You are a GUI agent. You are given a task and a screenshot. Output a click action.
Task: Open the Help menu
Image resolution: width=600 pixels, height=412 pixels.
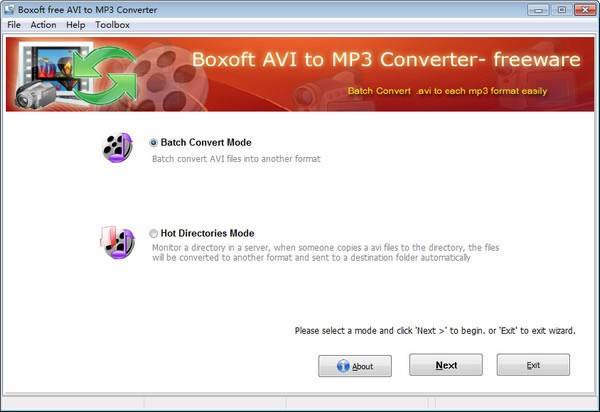coord(75,25)
